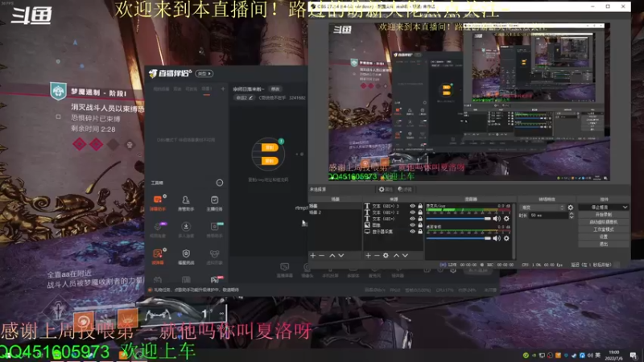Open the scene transition type combo box

(x=542, y=208)
